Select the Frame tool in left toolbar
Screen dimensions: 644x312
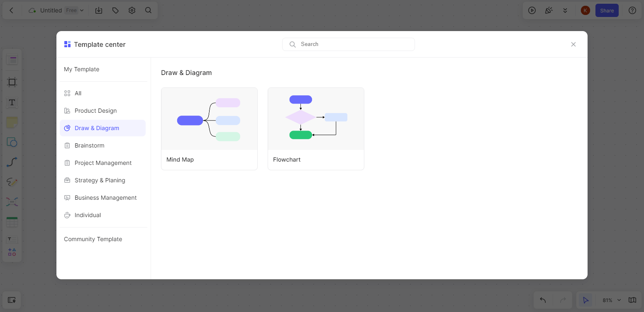pos(12,82)
